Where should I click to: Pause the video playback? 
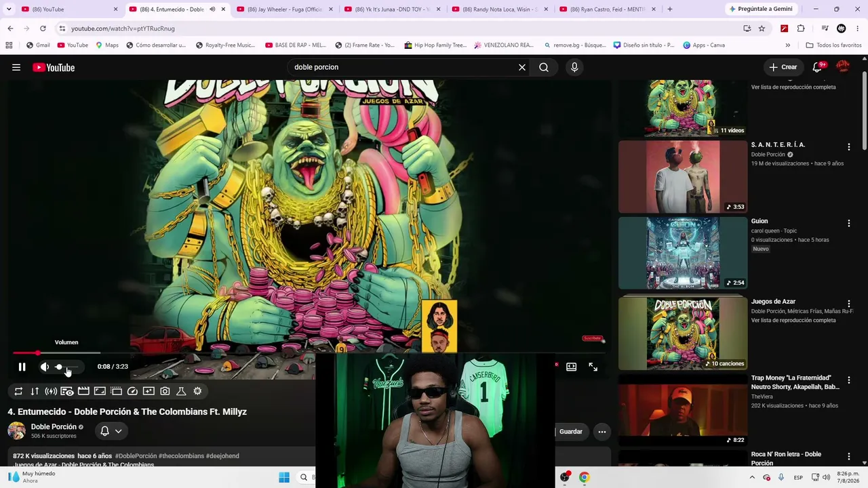pyautogui.click(x=22, y=367)
